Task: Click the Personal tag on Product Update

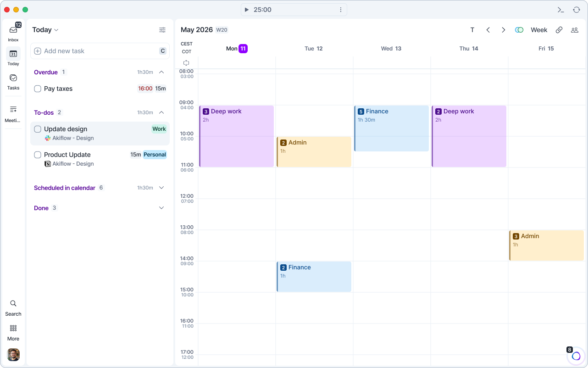Action: [155, 155]
